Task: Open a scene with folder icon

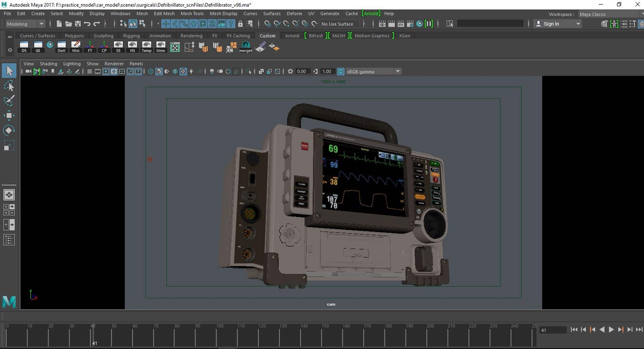Action: 68,24
